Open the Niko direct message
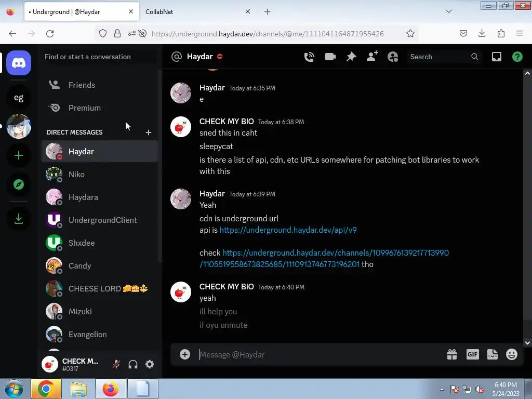The height and width of the screenshot is (399, 532). 100,174
